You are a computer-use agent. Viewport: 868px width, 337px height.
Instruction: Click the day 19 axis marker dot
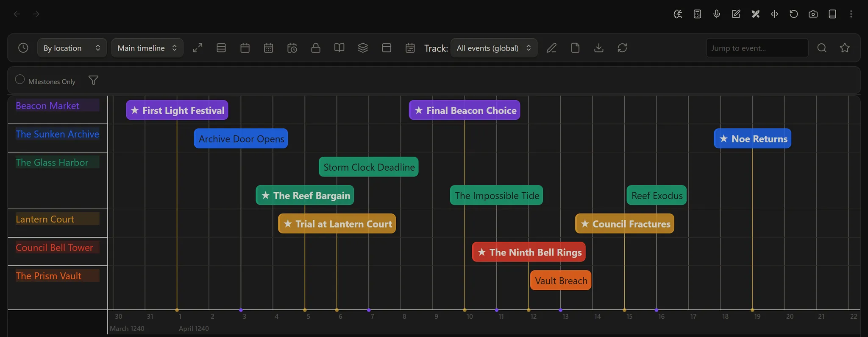click(x=752, y=310)
